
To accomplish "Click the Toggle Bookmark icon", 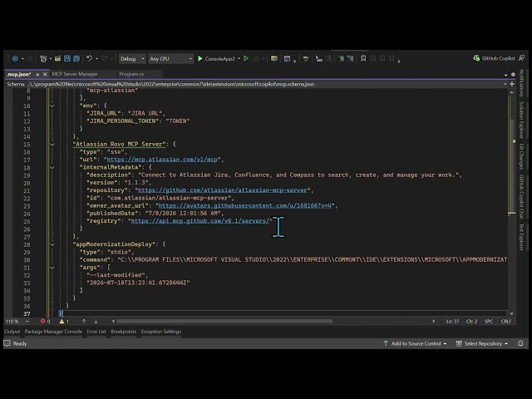I will point(363,59).
